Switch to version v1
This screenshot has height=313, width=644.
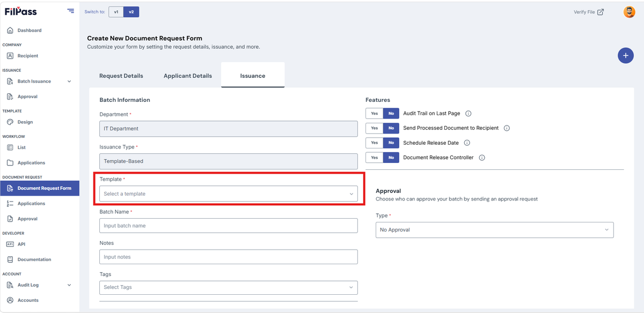[x=116, y=12]
